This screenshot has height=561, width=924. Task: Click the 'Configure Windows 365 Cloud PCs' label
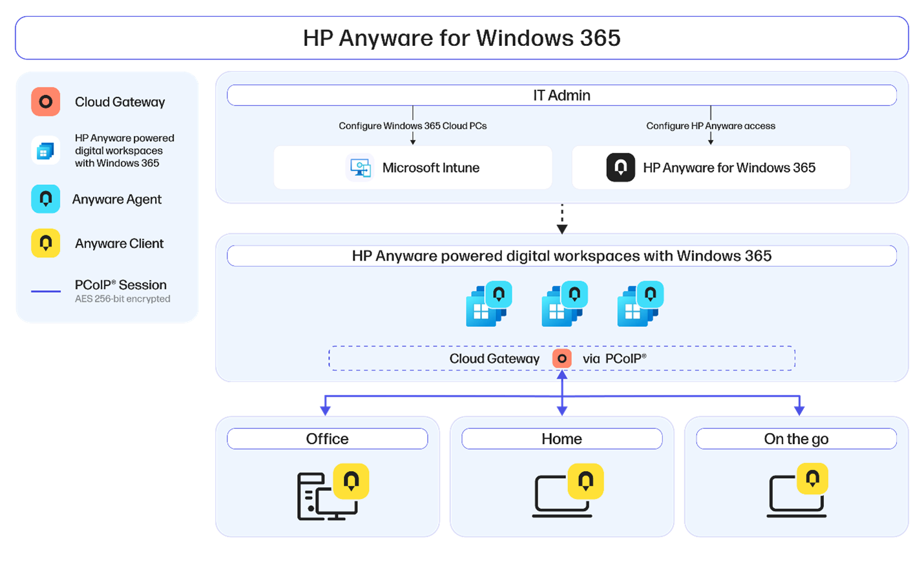click(413, 126)
